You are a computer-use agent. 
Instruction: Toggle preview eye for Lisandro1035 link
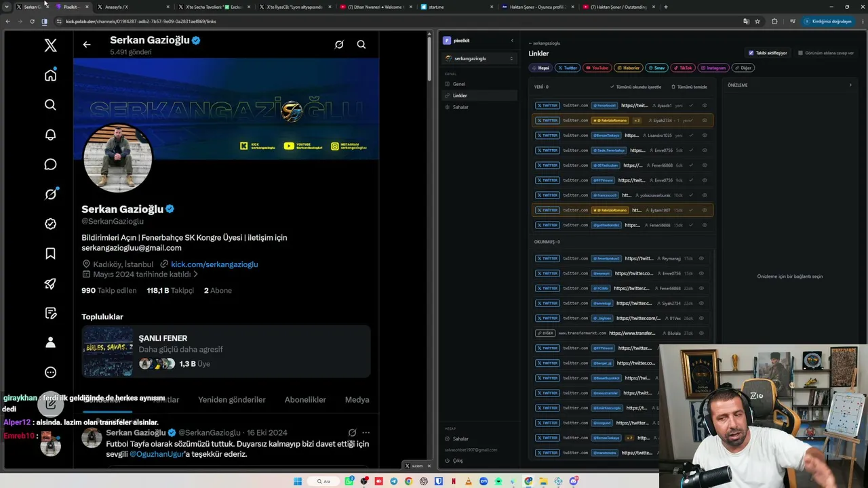[705, 136]
